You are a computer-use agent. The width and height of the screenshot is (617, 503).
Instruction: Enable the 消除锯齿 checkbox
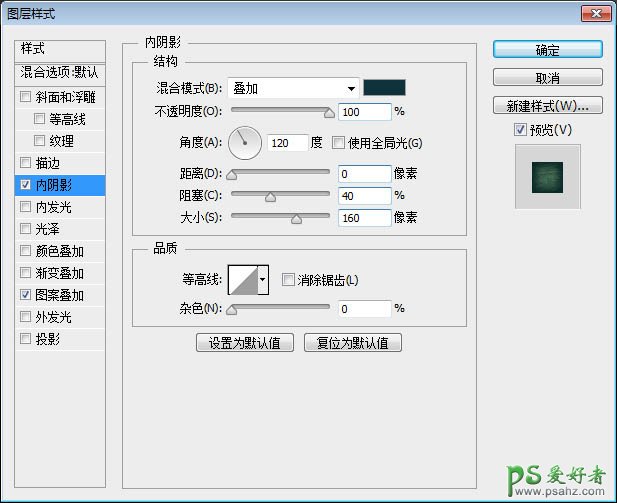(x=288, y=280)
